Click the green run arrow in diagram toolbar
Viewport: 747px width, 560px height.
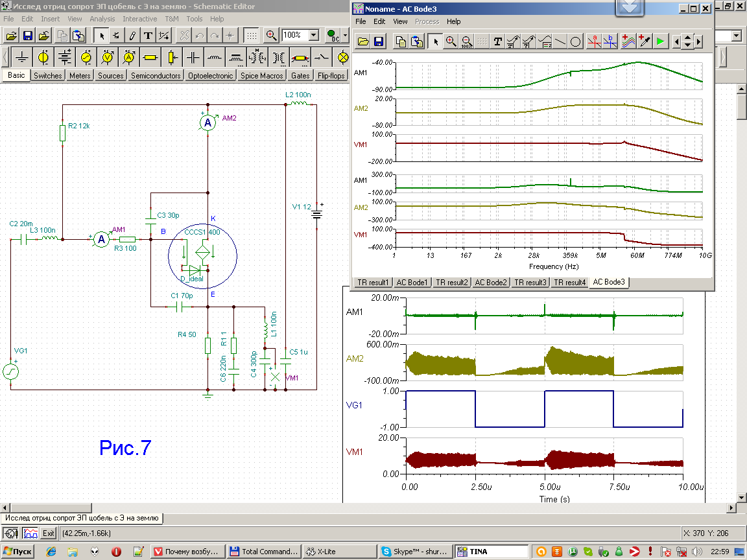pos(660,41)
